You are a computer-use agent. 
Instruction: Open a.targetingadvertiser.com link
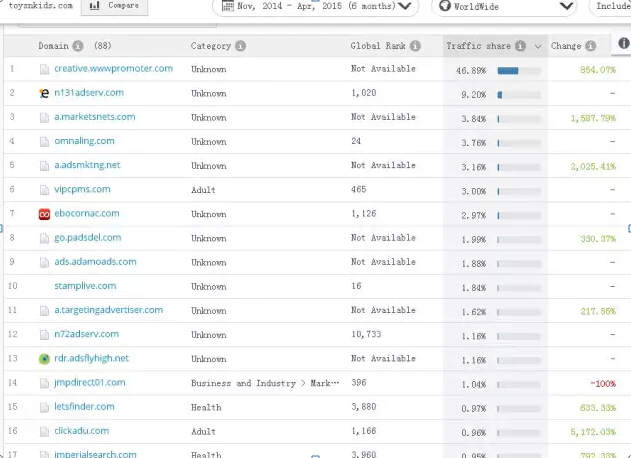tap(109, 310)
